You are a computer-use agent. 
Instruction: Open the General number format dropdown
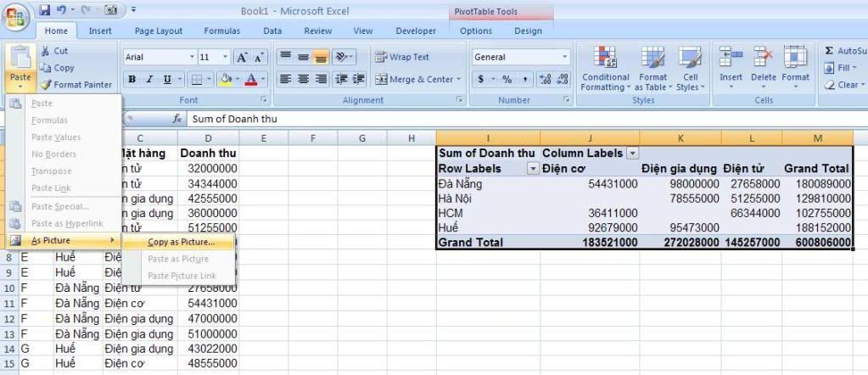[x=564, y=58]
